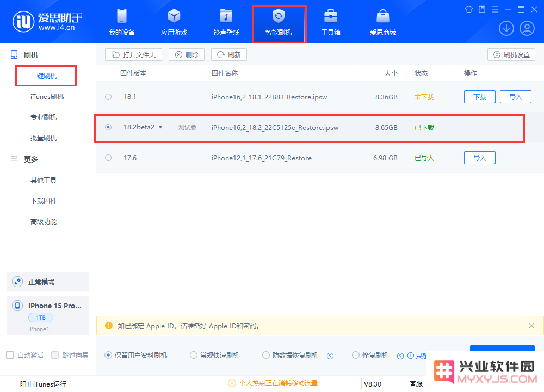
Task: Click 固件版本 column header
Action: [x=133, y=73]
